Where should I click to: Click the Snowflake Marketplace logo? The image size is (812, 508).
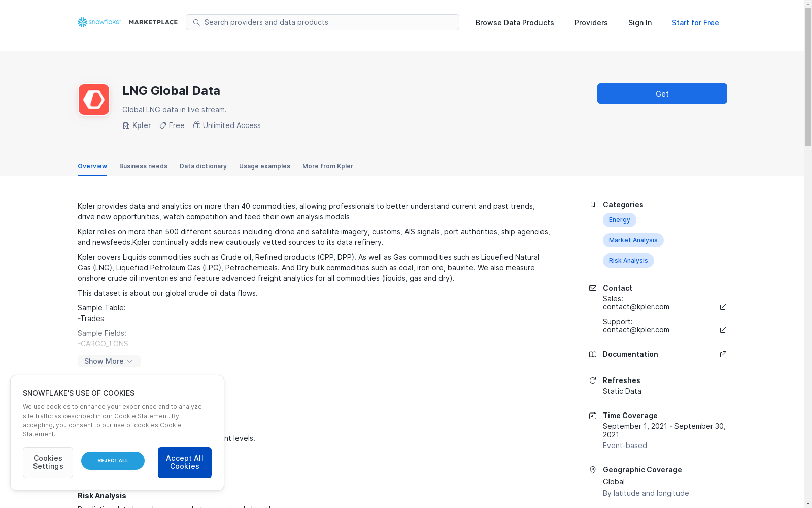(x=127, y=22)
